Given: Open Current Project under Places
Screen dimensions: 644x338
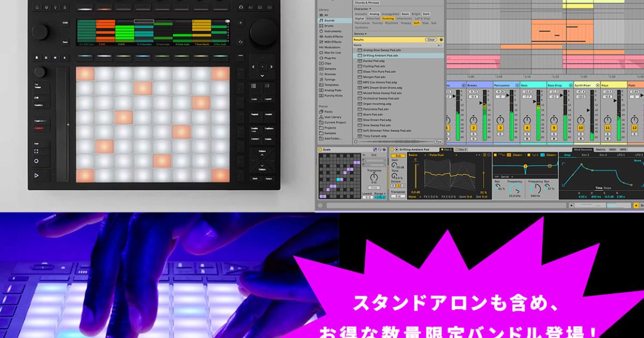Looking at the screenshot, I should point(334,122).
